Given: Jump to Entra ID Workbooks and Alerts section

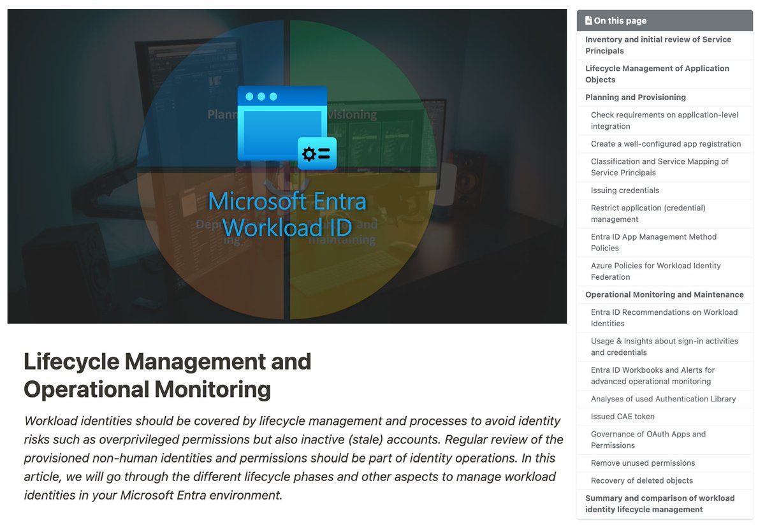Looking at the screenshot, I should pos(665,376).
